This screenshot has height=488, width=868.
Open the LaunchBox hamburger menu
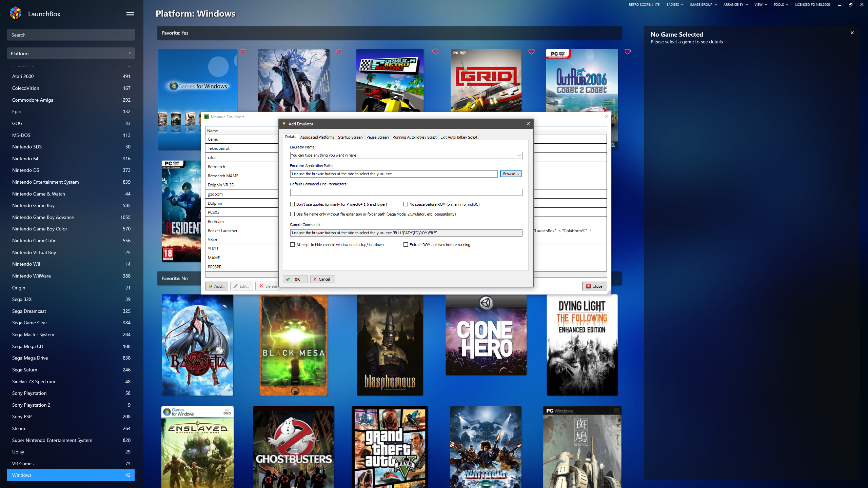point(130,14)
